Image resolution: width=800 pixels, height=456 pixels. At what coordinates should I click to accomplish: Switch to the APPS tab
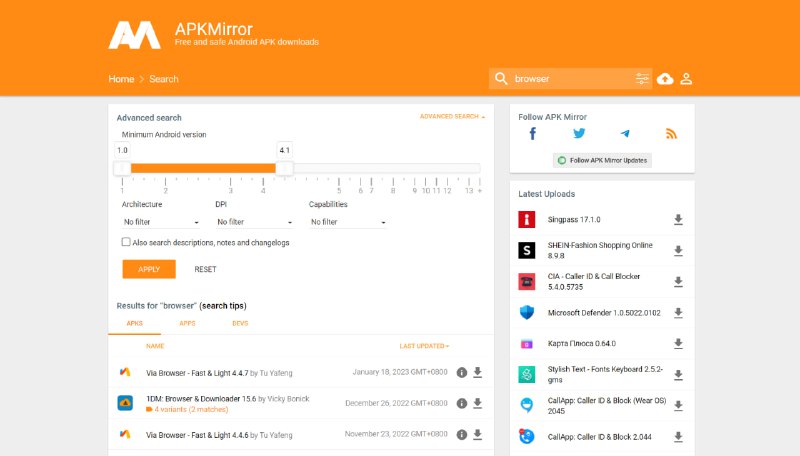(187, 323)
